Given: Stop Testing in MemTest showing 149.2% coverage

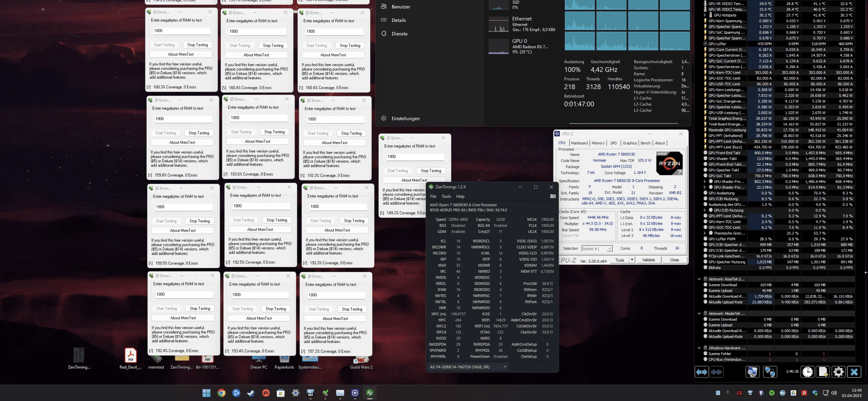Looking at the screenshot, I should (431, 171).
